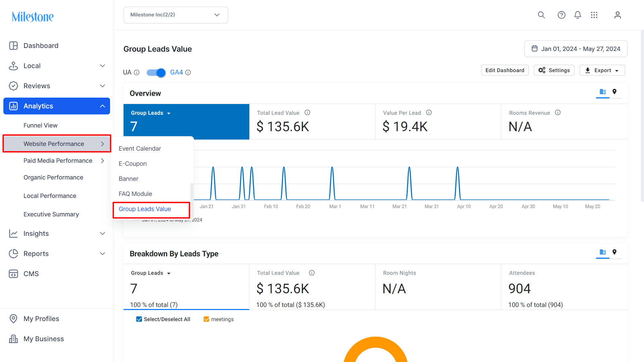The image size is (644, 362).
Task: Select E-Coupon from submenu
Action: click(133, 164)
